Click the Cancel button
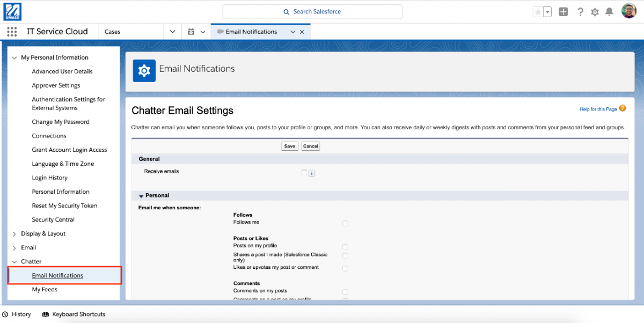The image size is (644, 323). 311,146
